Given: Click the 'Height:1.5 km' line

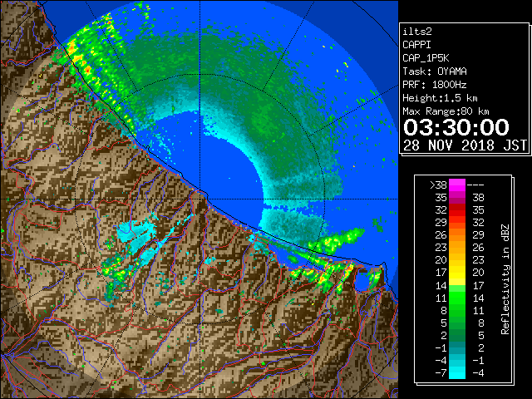Looking at the screenshot, I should coord(440,98).
